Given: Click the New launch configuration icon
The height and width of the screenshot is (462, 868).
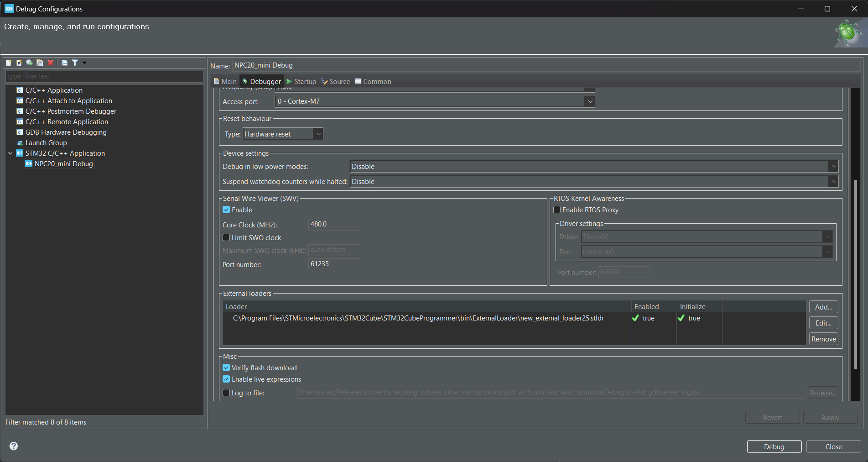Looking at the screenshot, I should (x=9, y=63).
